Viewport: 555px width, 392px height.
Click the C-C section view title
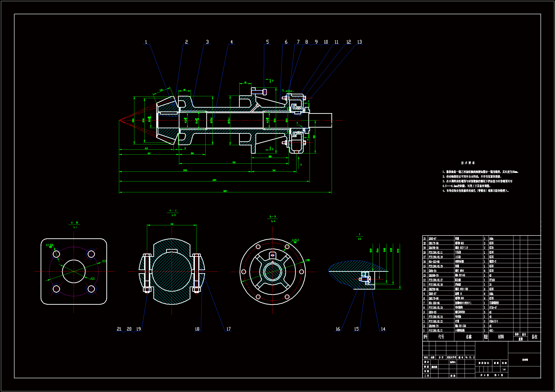point(173,211)
